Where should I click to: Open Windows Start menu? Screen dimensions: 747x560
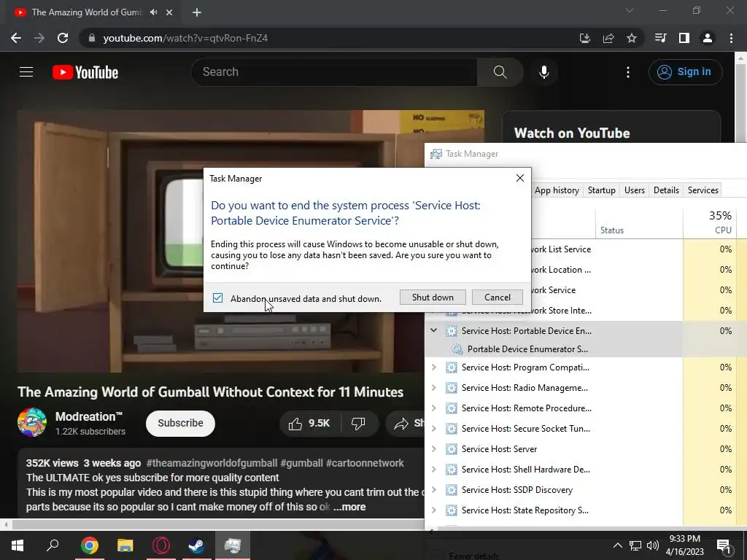coord(18,545)
